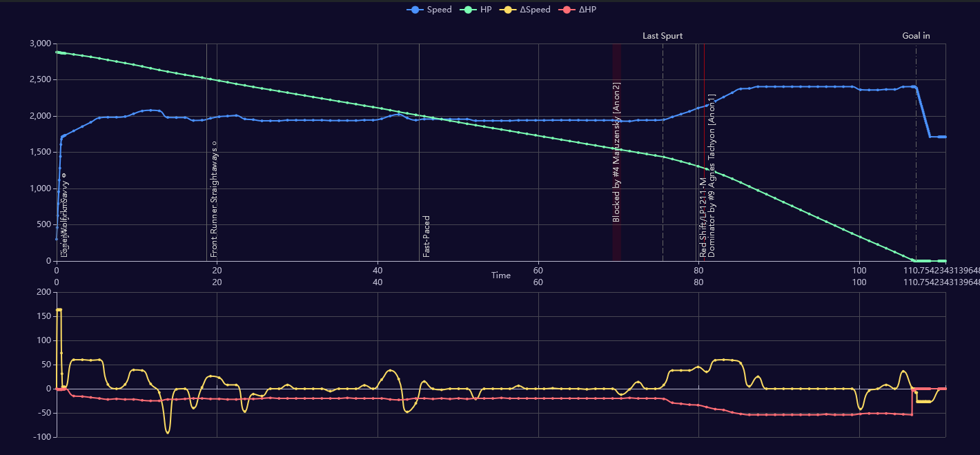Viewport: 980px width, 455px height.
Task: Click the Blocked by #4 Manzensky label
Action: coord(616,152)
